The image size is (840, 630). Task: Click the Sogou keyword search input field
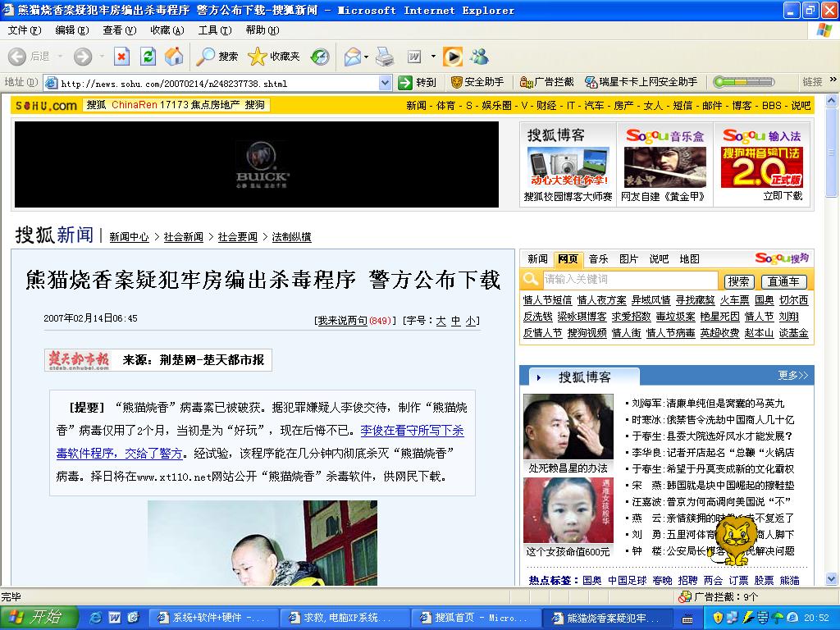(x=629, y=279)
